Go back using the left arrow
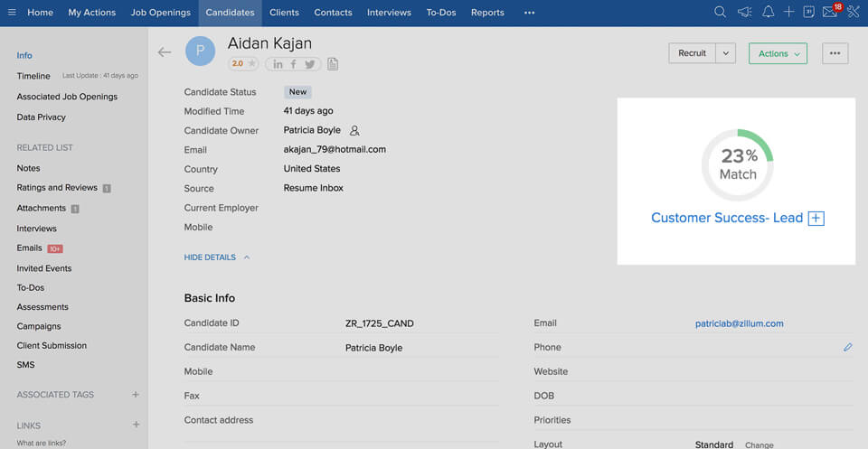The image size is (868, 449). click(164, 52)
